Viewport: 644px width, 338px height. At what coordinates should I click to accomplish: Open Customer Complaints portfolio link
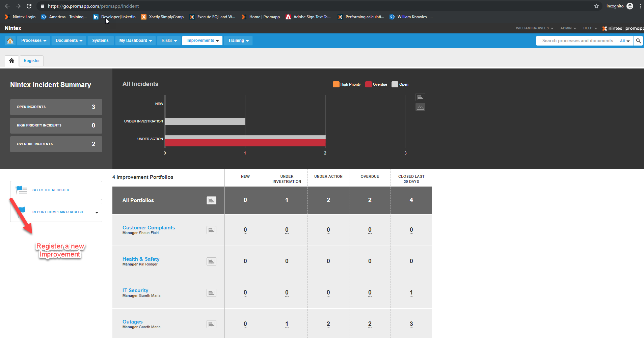point(149,228)
